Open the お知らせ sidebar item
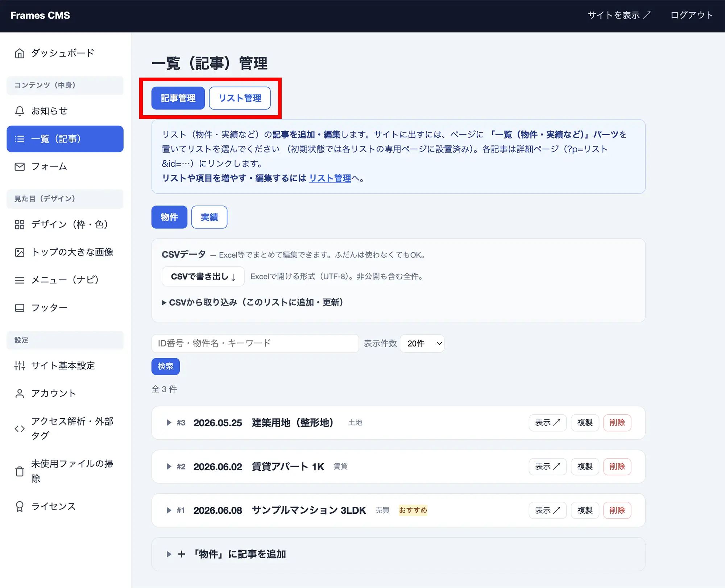Image resolution: width=725 pixels, height=588 pixels. click(x=65, y=111)
